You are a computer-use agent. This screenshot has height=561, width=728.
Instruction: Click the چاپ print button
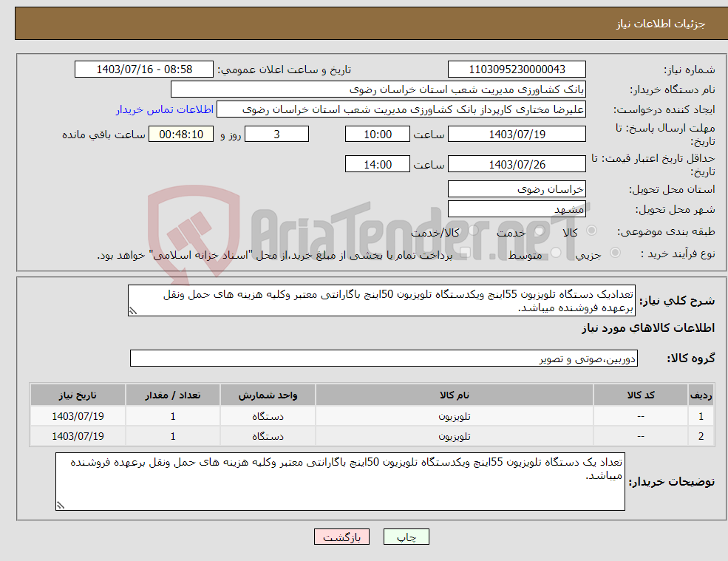pyautogui.click(x=406, y=537)
